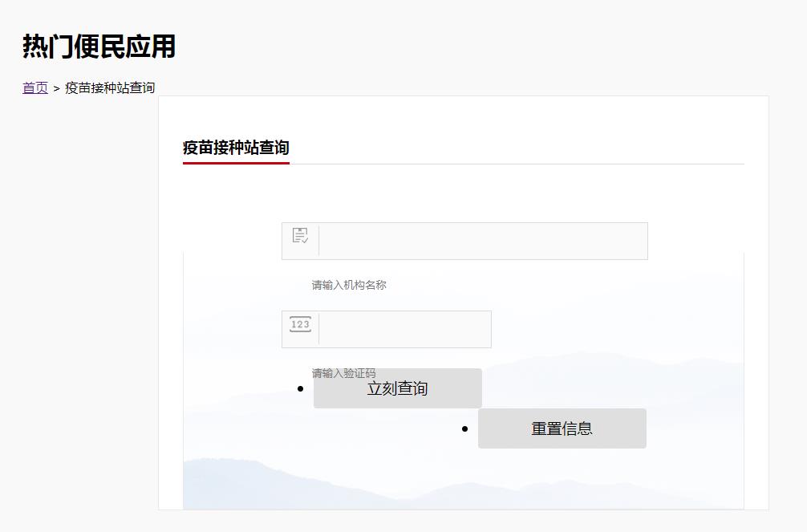Go to 首页 via breadcrumb link
Image resolution: width=807 pixels, height=532 pixels.
coord(34,87)
